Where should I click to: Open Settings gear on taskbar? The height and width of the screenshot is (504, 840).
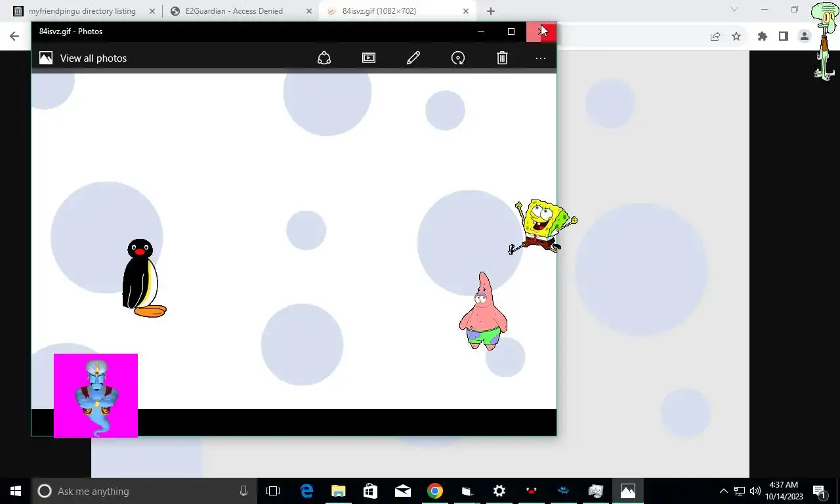coord(499,491)
